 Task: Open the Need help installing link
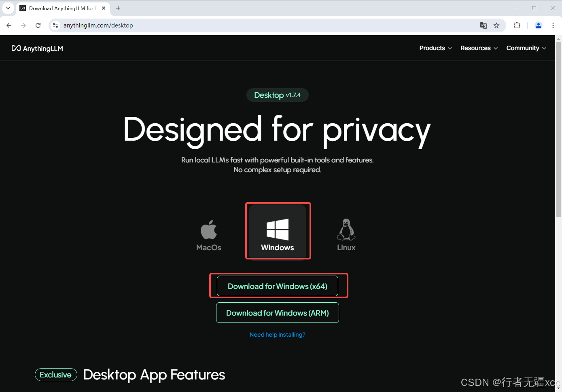coord(278,335)
